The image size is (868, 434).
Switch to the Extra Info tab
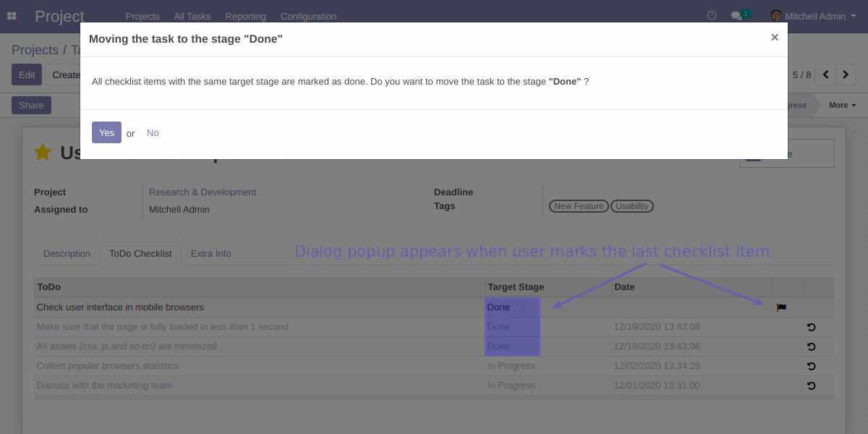coord(210,253)
